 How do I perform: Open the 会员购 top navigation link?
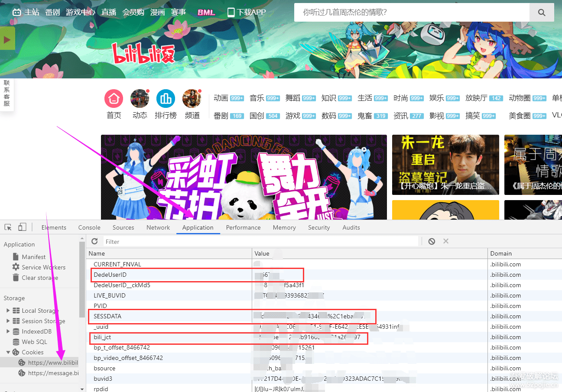(x=133, y=12)
